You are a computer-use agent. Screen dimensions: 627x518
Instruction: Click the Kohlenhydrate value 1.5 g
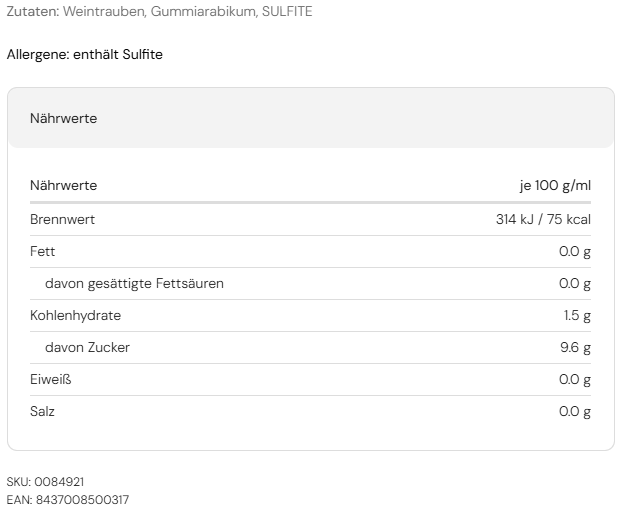(577, 316)
